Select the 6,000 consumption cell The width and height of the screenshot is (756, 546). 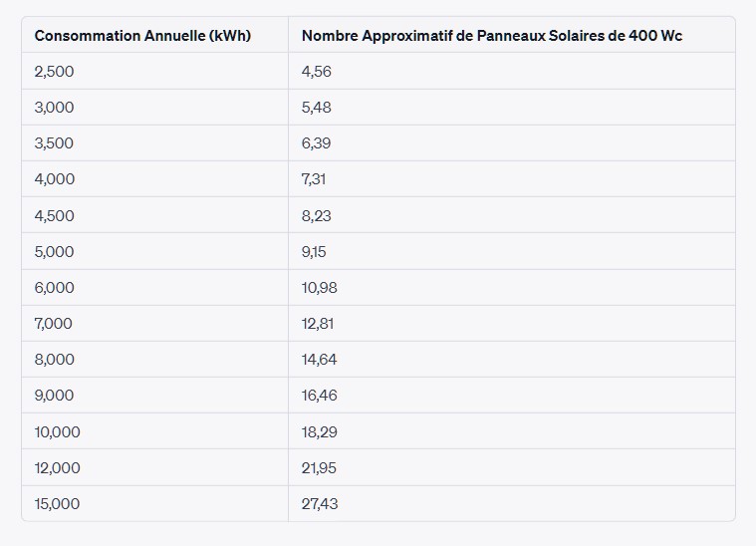(54, 287)
